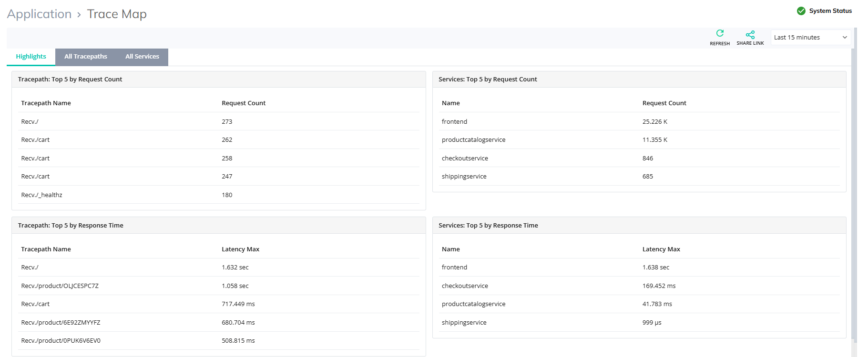The image size is (868, 357).
Task: Click the 169.452 ms latency value
Action: (x=659, y=286)
